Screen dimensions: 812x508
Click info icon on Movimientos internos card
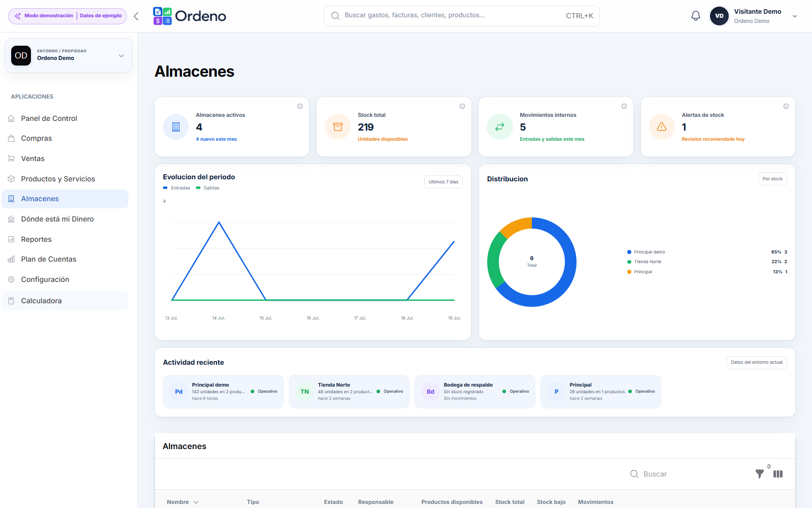tap(624, 106)
